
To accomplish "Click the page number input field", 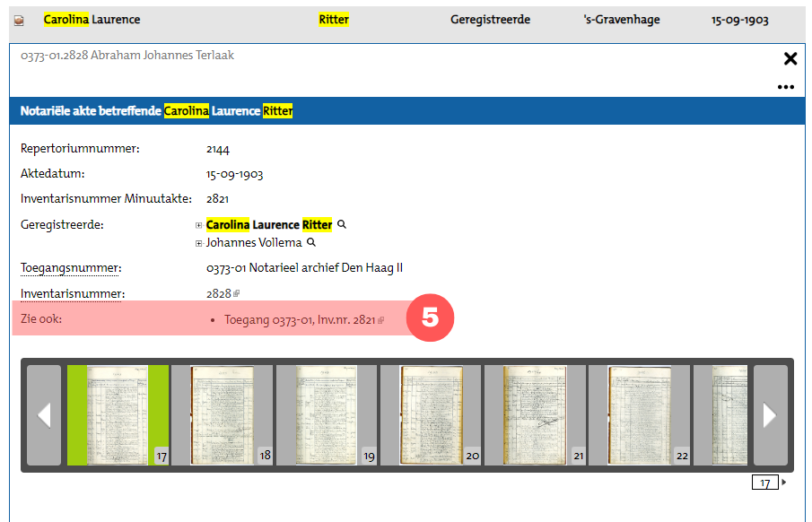I will (x=764, y=483).
